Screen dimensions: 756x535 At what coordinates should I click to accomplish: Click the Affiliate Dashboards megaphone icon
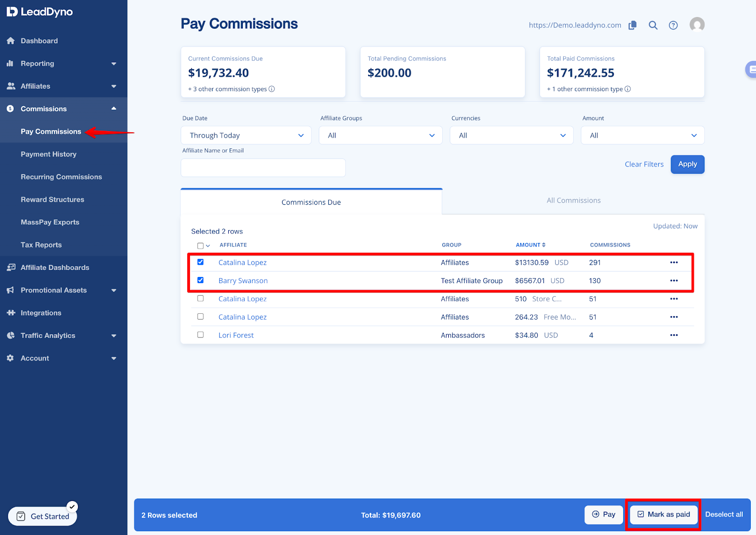(x=10, y=267)
